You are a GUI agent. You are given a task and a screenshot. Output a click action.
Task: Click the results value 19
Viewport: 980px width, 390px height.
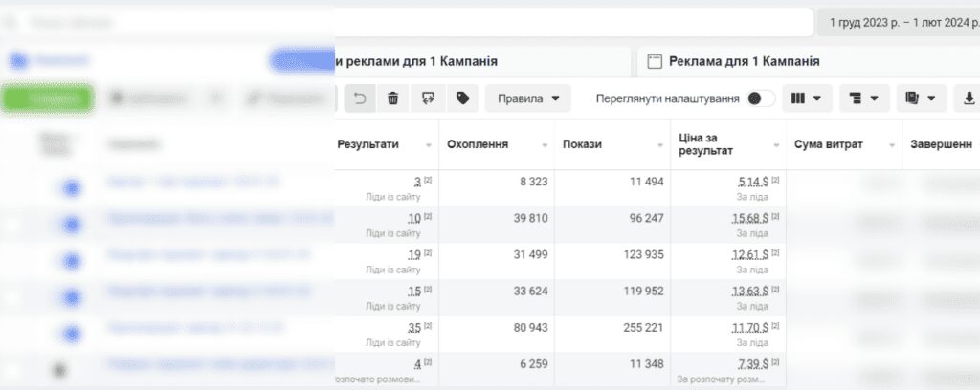(415, 254)
